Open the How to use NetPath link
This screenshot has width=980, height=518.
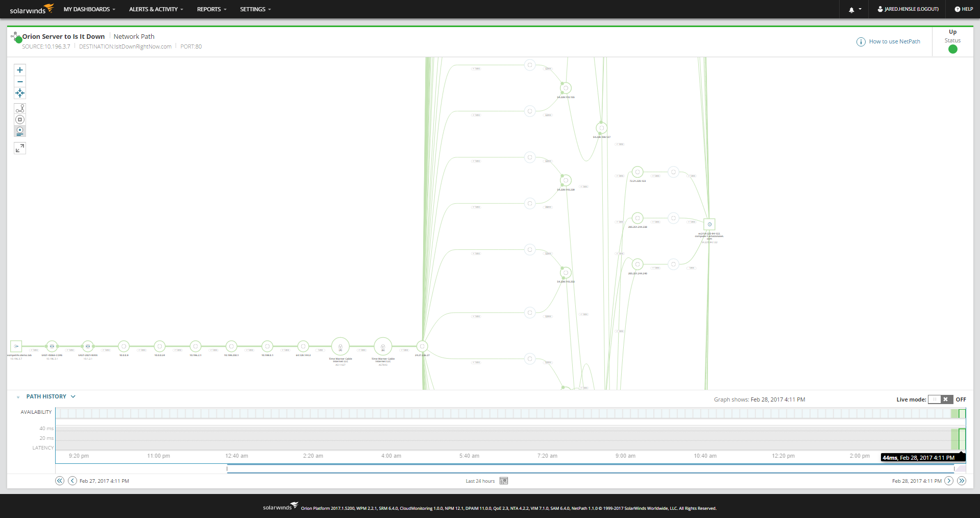tap(895, 42)
